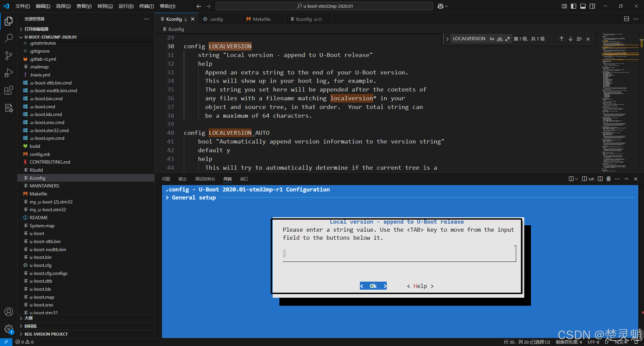Click the 制表符长度: 4 indentation item
Viewport: 644px width, 346px height.
(569, 342)
